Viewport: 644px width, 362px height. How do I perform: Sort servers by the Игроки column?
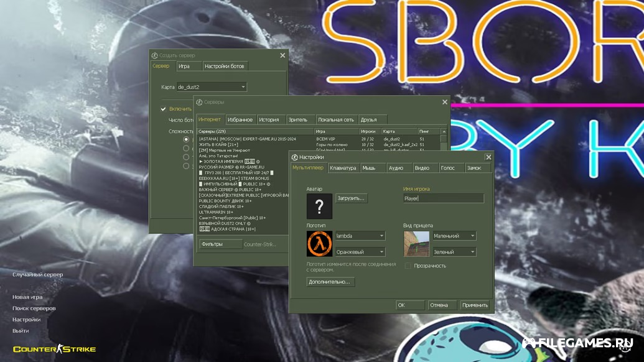(x=370, y=131)
